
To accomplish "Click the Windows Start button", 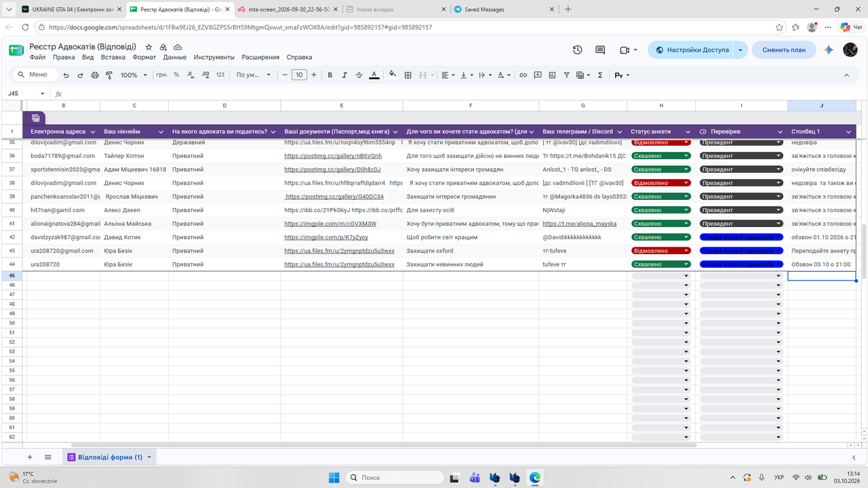I will click(x=334, y=477).
